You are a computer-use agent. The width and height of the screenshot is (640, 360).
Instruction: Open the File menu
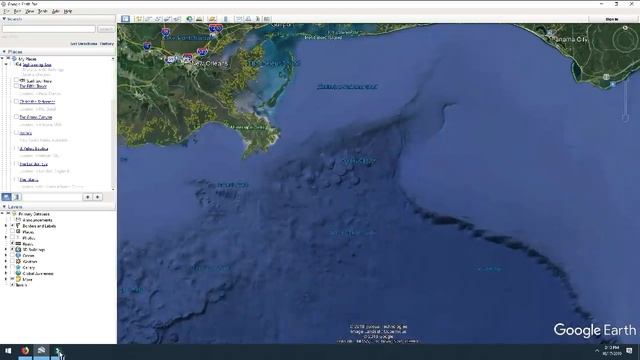tap(6, 11)
